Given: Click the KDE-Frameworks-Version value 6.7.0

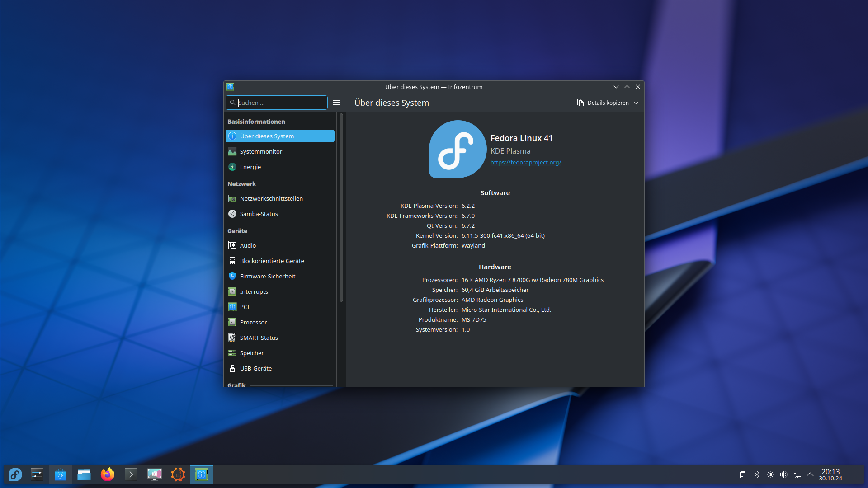Looking at the screenshot, I should [x=468, y=216].
